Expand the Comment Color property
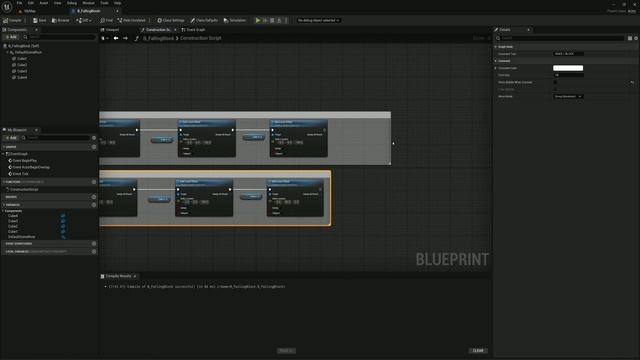 pos(496,68)
